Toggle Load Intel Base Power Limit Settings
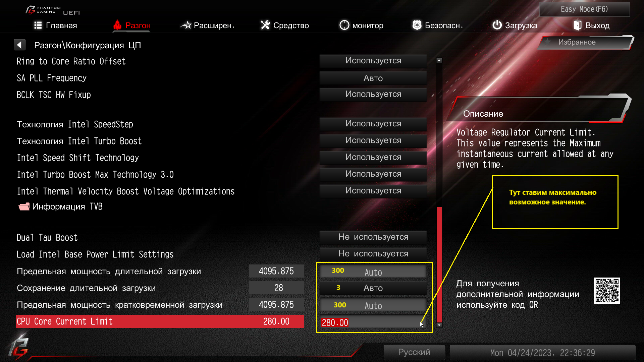This screenshot has width=644, height=362. (373, 254)
